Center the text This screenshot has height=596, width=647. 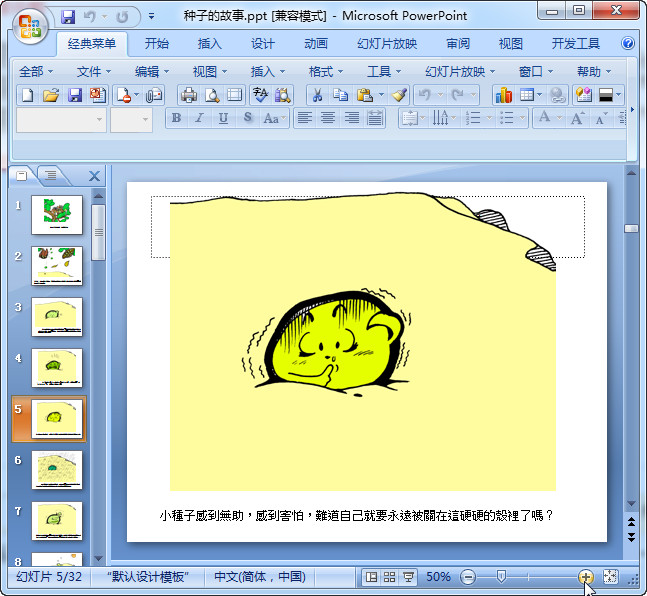(328, 118)
